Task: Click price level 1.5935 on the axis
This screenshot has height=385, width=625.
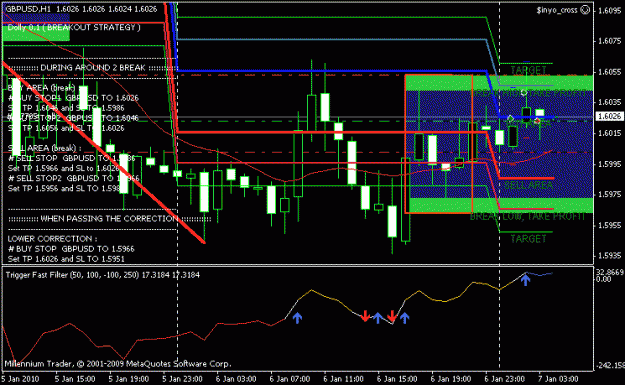Action: coord(610,255)
